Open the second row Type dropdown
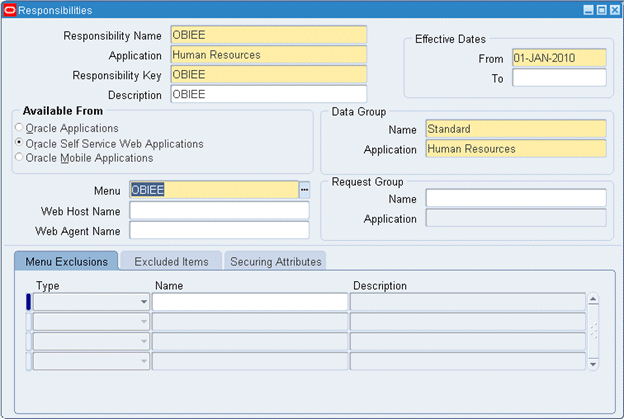This screenshot has height=419, width=624. pyautogui.click(x=144, y=322)
